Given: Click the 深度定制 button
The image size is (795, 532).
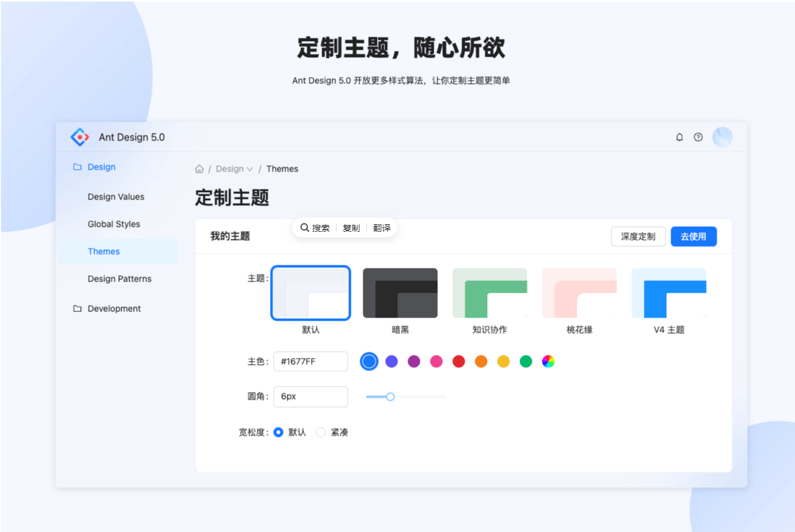Looking at the screenshot, I should click(x=638, y=236).
